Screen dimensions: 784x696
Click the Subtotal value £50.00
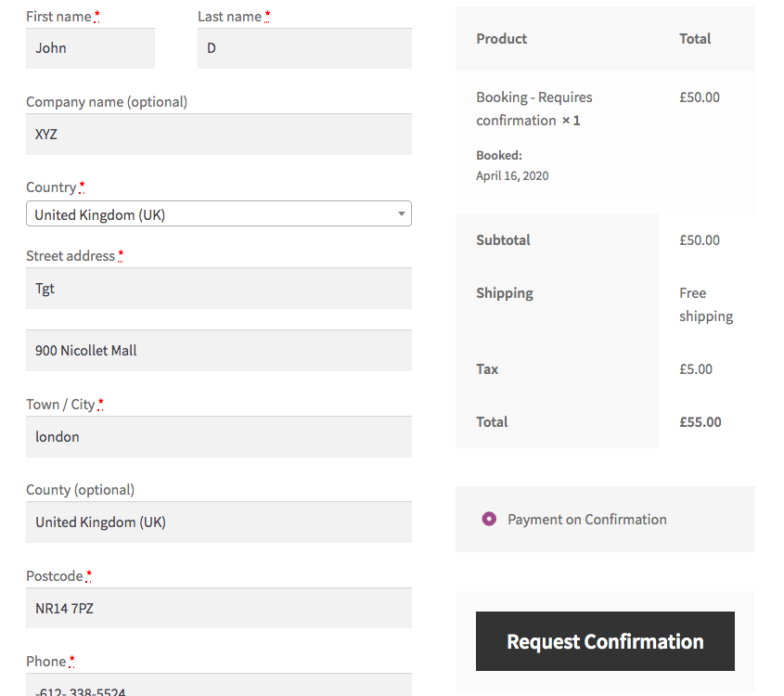(x=699, y=240)
